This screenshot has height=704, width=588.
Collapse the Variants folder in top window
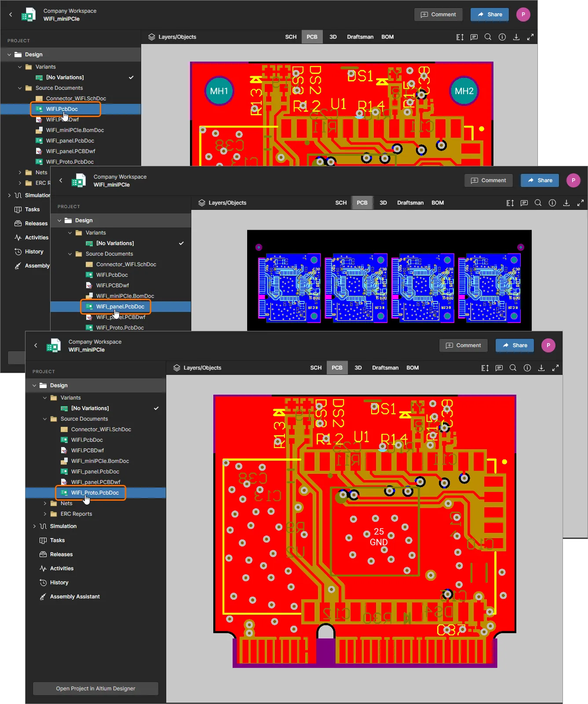pos(20,67)
